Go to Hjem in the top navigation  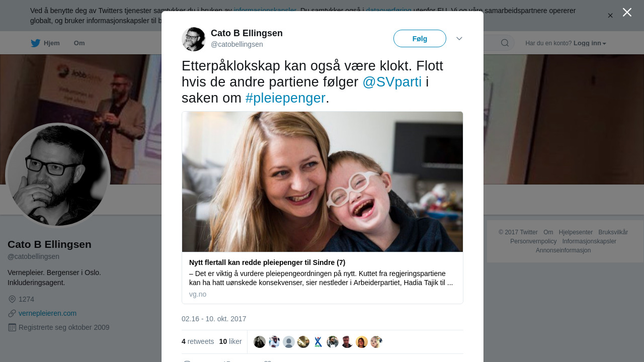[x=51, y=43]
